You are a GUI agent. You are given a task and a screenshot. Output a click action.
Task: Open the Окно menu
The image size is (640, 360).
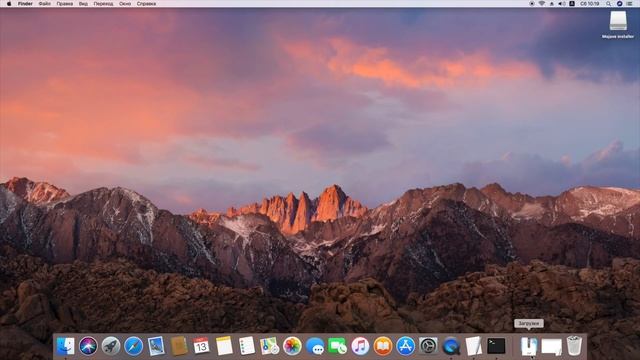(125, 4)
